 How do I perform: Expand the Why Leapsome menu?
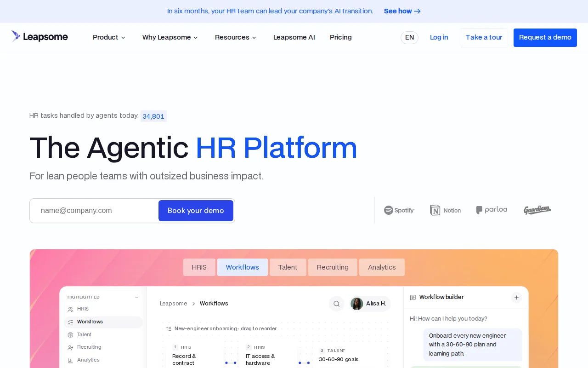(x=170, y=37)
